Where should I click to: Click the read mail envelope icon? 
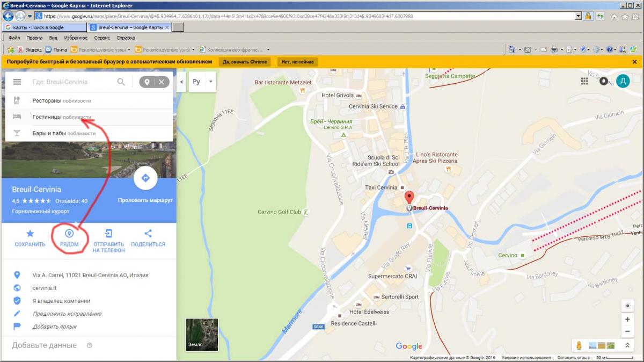(x=543, y=49)
